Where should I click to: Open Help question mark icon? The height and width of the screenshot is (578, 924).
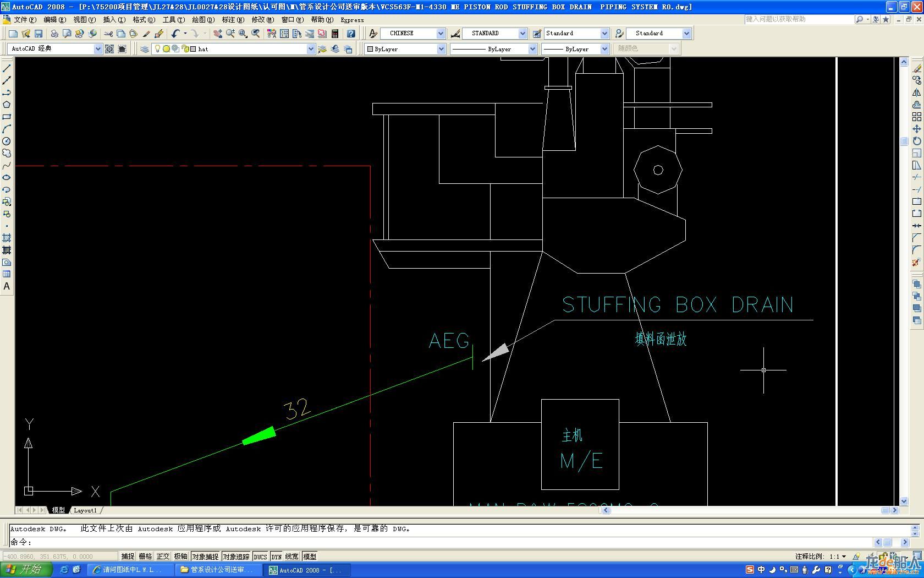351,34
